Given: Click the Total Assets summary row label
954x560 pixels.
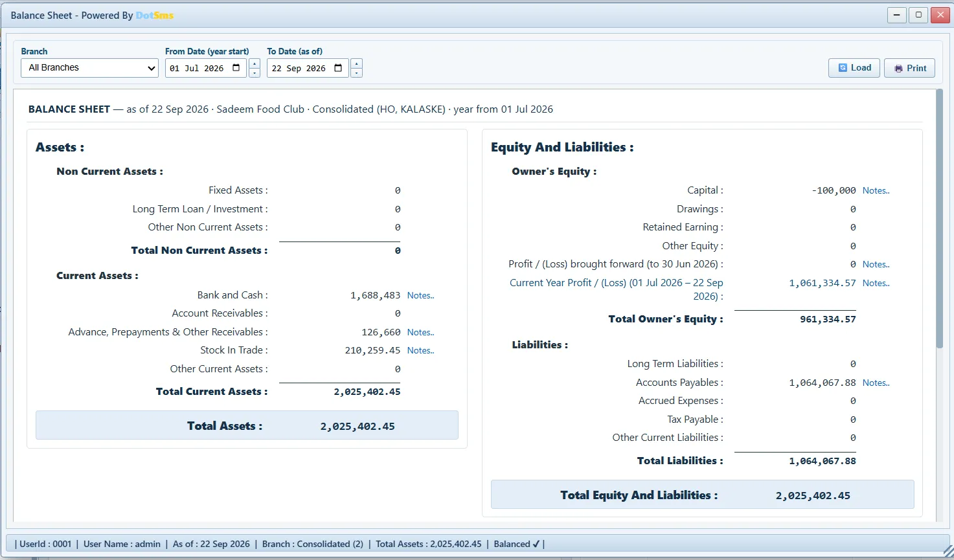Looking at the screenshot, I should click(x=225, y=426).
